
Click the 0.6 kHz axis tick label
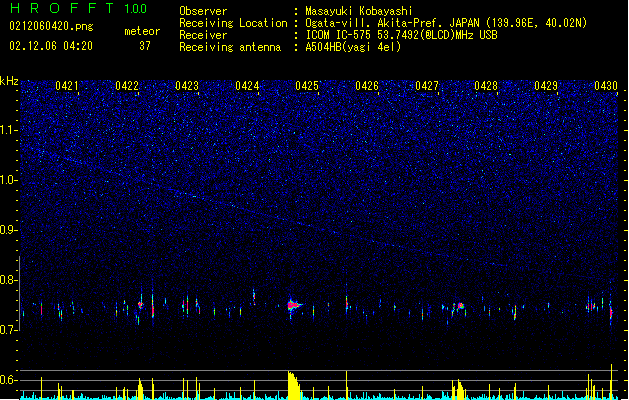click(x=9, y=380)
